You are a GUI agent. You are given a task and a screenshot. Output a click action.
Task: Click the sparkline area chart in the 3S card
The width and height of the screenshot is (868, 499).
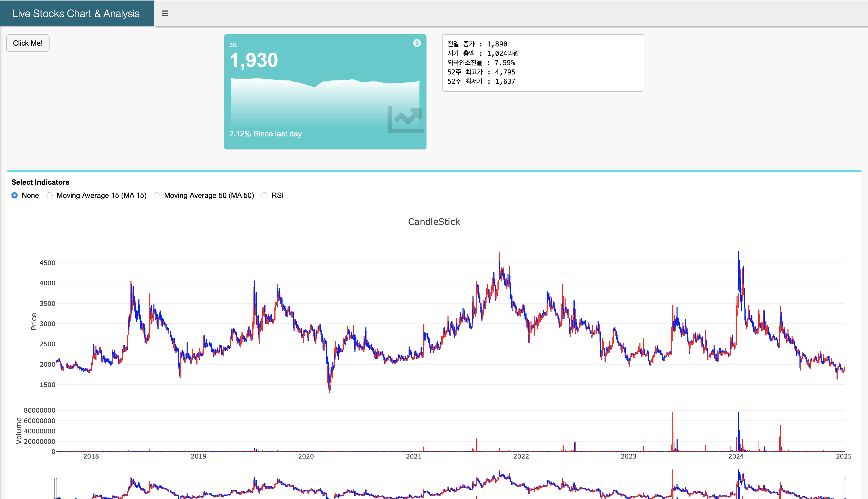click(x=308, y=103)
